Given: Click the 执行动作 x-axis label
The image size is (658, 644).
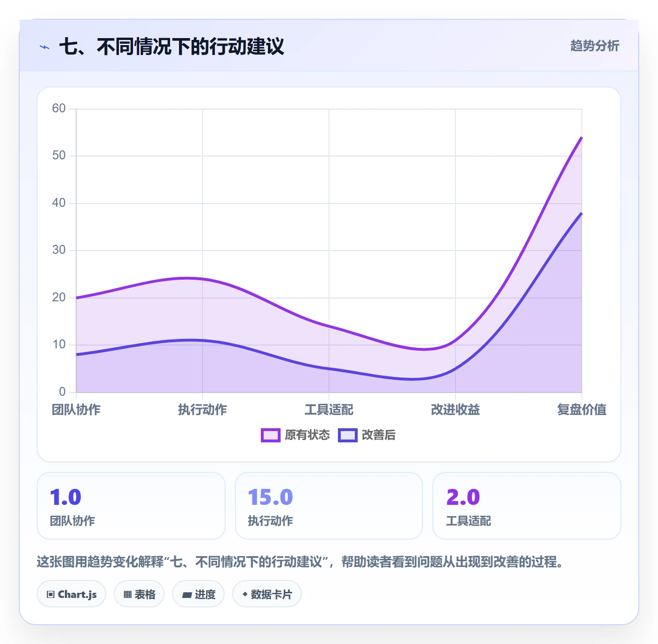Looking at the screenshot, I should [x=203, y=410].
